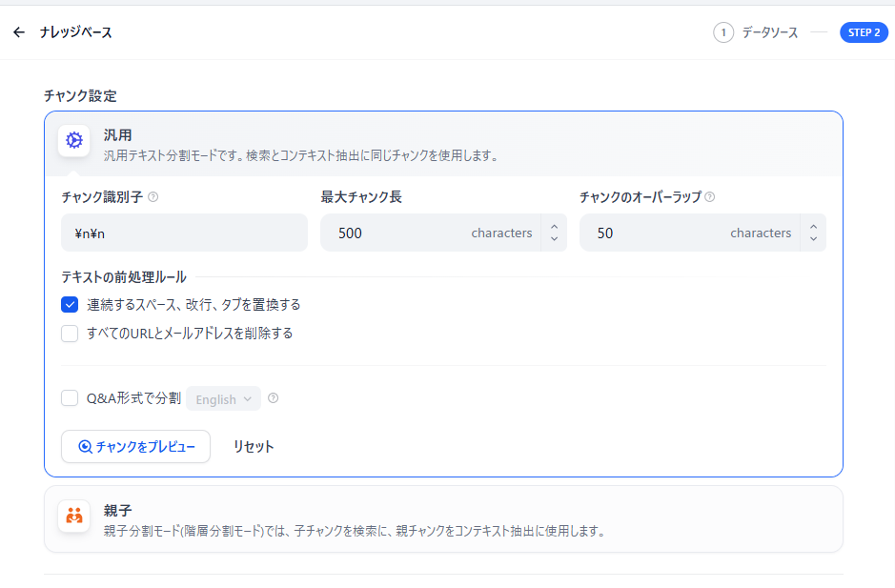Select the STEP 2 badge

864,31
